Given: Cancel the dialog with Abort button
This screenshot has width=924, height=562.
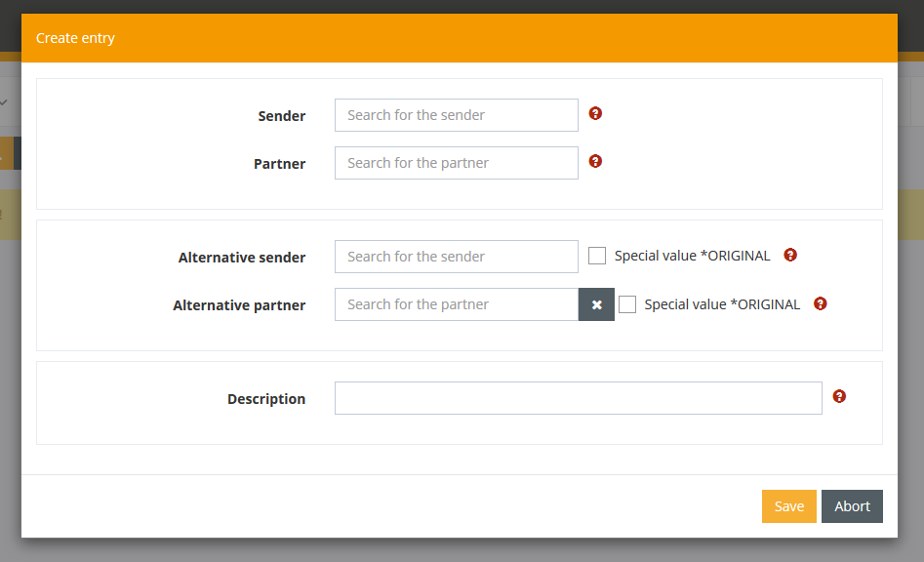Looking at the screenshot, I should tap(852, 506).
